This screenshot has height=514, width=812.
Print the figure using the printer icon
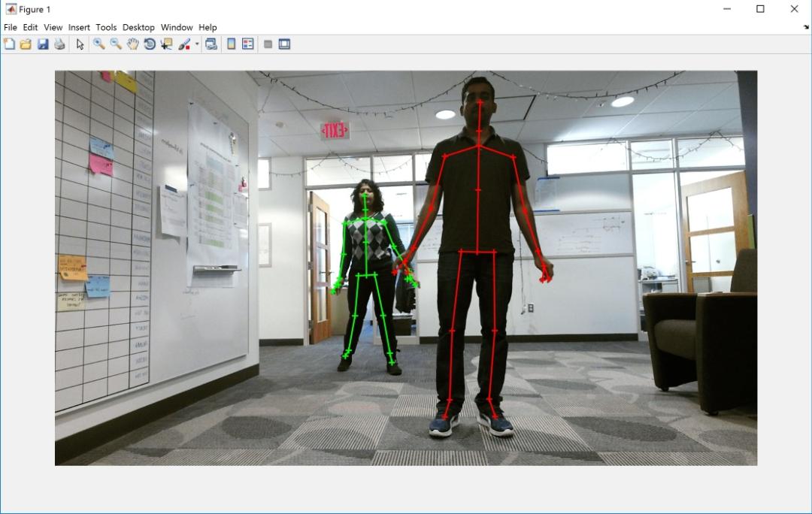pyautogui.click(x=59, y=44)
